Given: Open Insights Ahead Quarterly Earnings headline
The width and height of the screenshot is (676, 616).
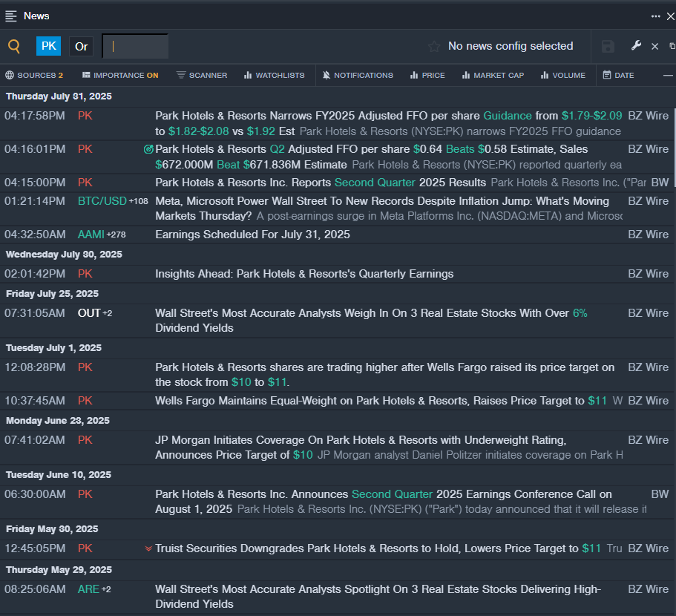Looking at the screenshot, I should [304, 274].
